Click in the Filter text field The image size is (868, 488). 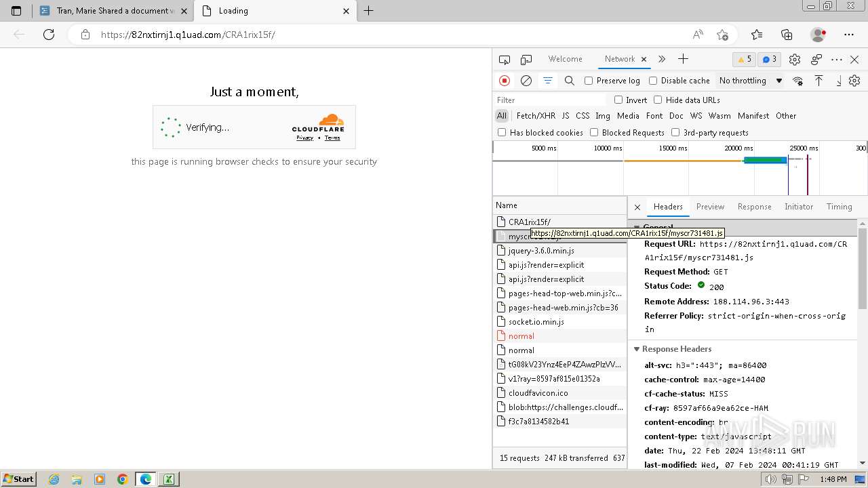(x=551, y=100)
